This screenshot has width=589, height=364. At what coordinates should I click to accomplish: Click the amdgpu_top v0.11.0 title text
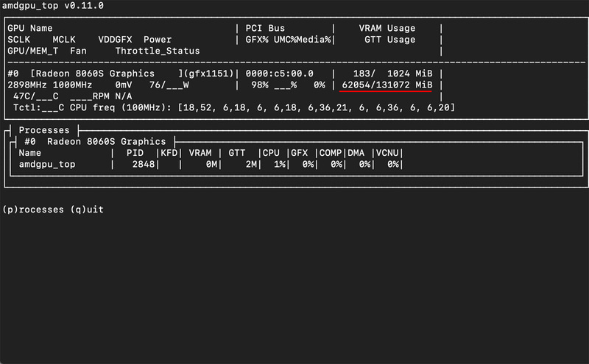click(53, 6)
